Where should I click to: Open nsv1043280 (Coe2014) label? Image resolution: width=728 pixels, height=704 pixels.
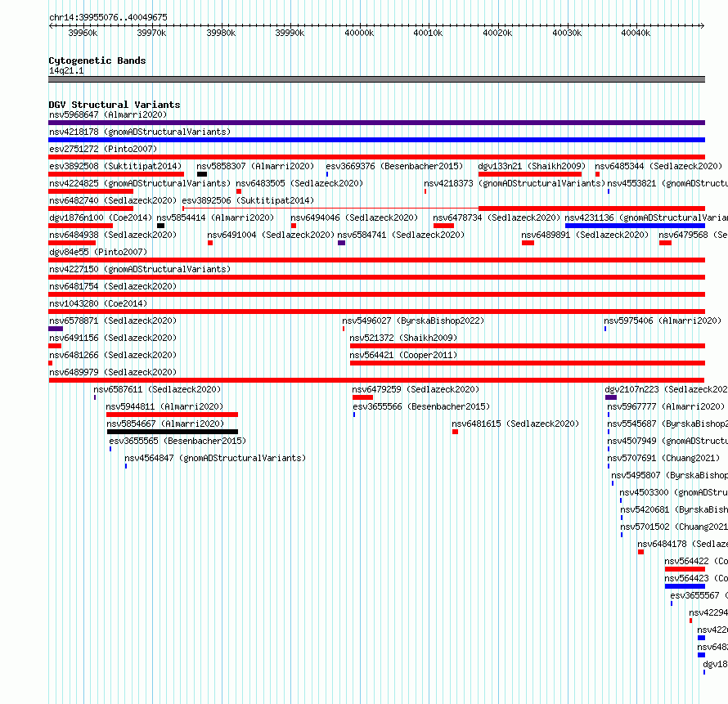pyautogui.click(x=98, y=303)
